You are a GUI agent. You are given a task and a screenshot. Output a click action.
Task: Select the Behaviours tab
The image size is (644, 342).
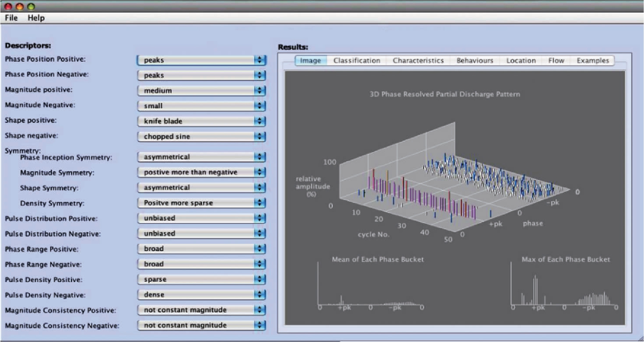pyautogui.click(x=475, y=61)
